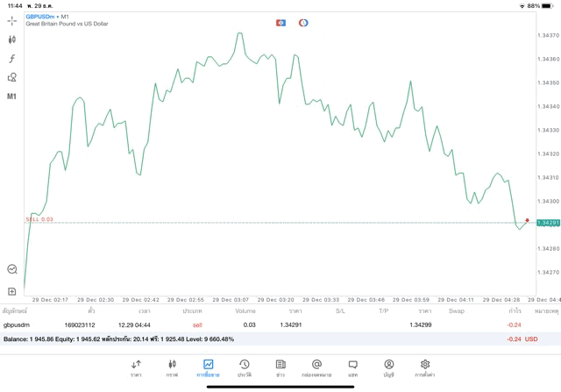The height and width of the screenshot is (392, 561).
Task: Open the News tab in bottom bar
Action: pyautogui.click(x=280, y=368)
